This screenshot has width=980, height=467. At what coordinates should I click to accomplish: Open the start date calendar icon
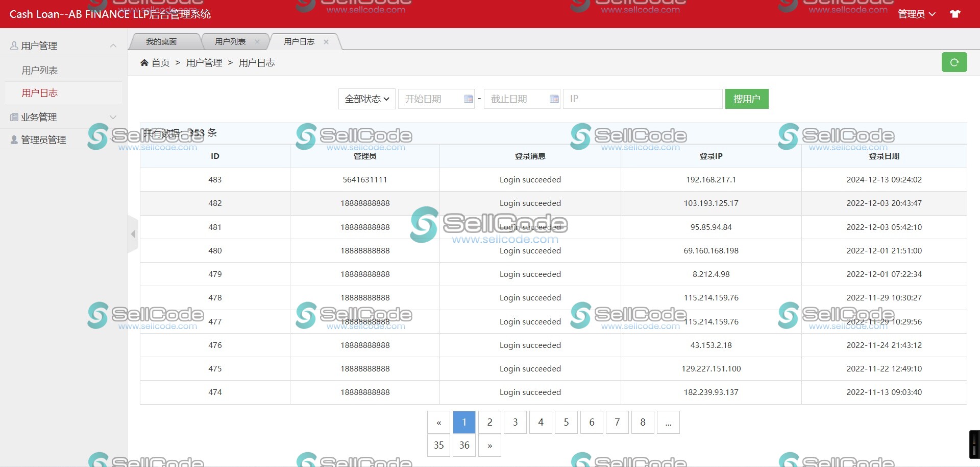468,99
